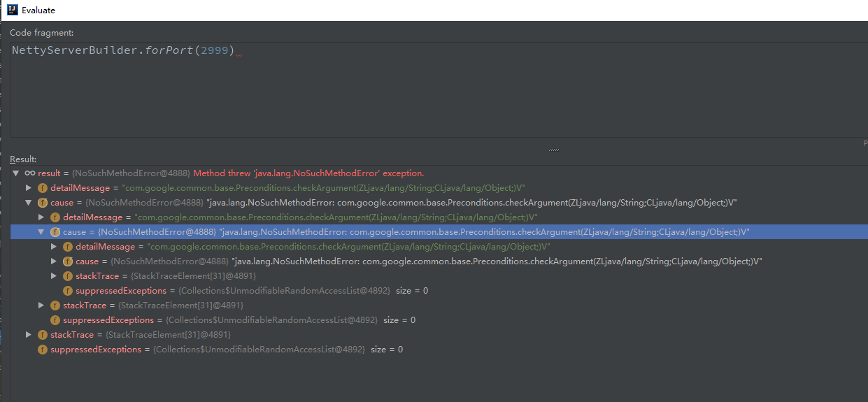Click field icon of highlighted cause row
This screenshot has width=868, height=402.
55,232
